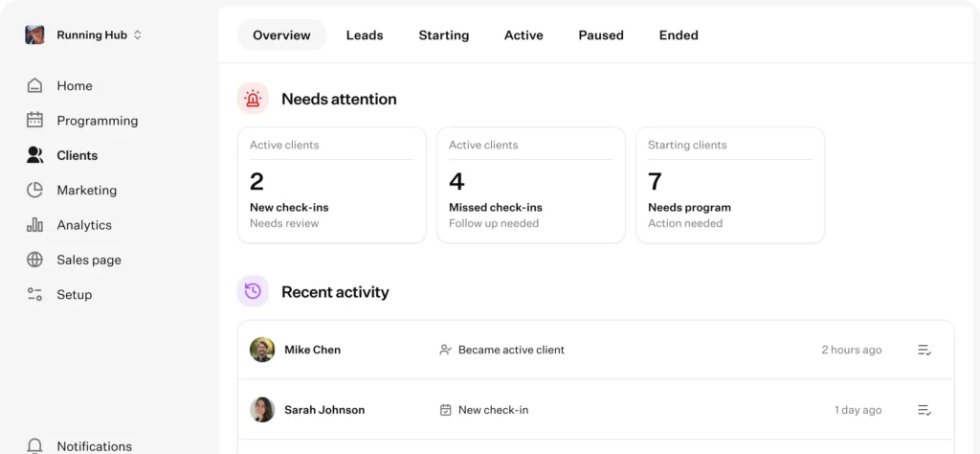
Task: Open Setup in the sidebar
Action: (x=74, y=295)
